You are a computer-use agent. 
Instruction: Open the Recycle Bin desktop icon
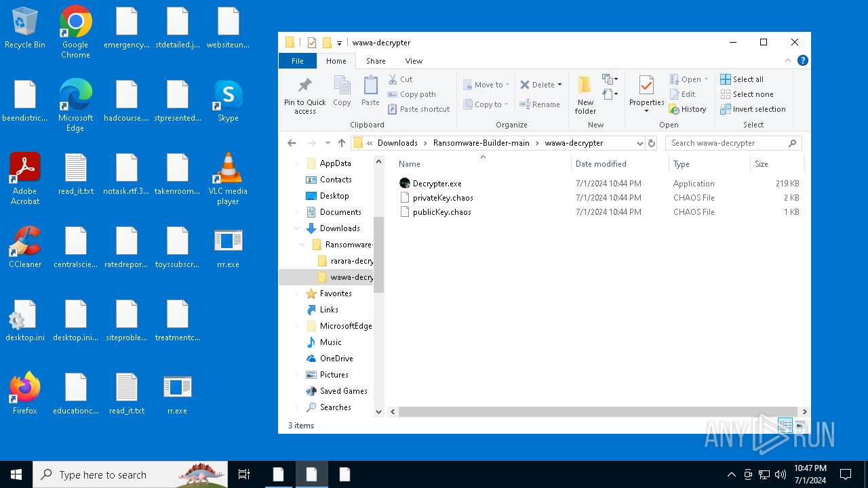tap(24, 28)
